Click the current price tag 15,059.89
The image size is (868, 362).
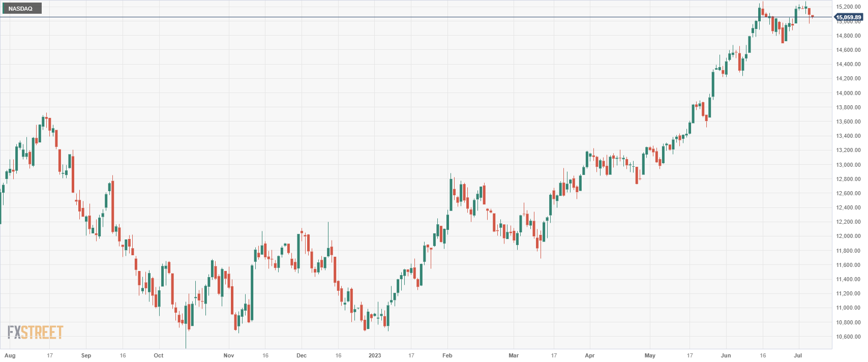(849, 17)
